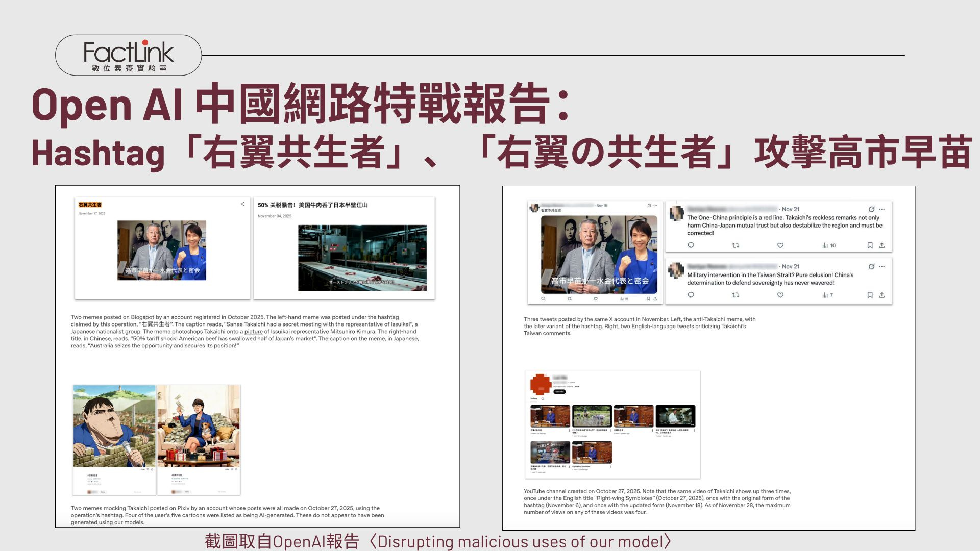Click the FactLink logo badge
980x551 pixels.
pyautogui.click(x=128, y=55)
